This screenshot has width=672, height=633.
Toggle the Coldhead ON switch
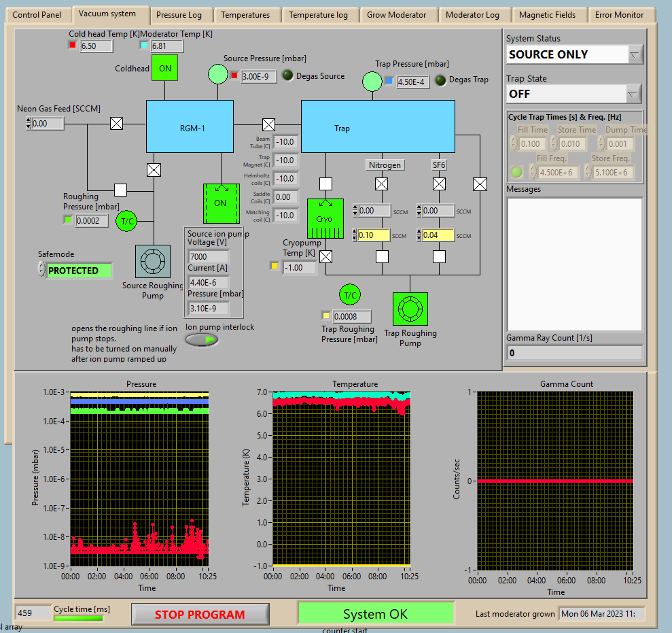coord(165,68)
